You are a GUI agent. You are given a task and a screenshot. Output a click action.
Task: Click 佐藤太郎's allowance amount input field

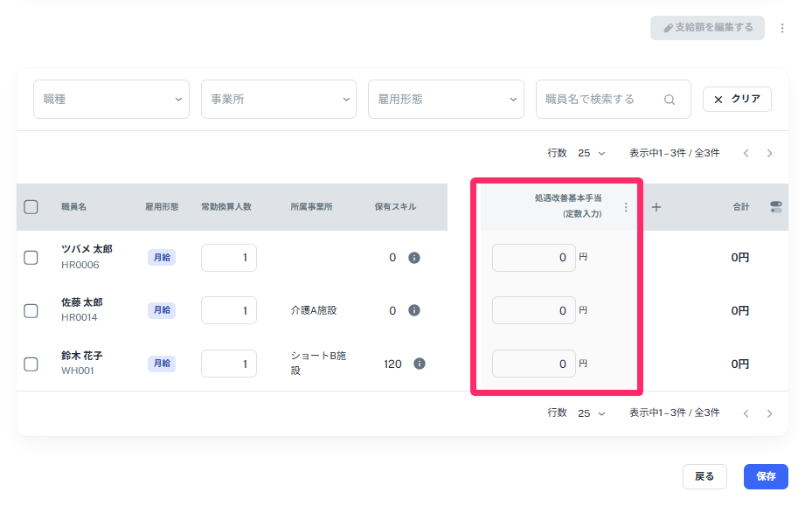tap(533, 310)
